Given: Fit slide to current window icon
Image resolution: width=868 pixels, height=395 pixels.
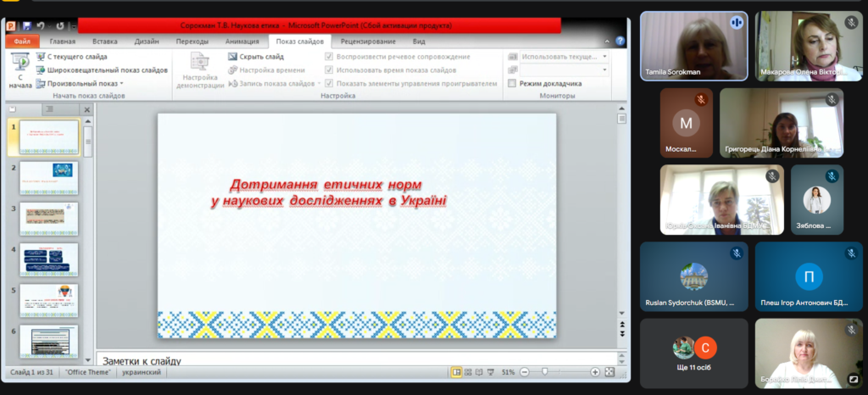Looking at the screenshot, I should pos(610,372).
